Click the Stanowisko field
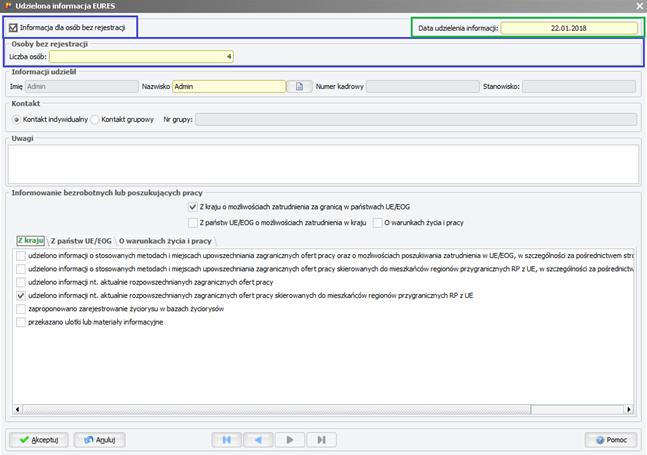 (579, 87)
